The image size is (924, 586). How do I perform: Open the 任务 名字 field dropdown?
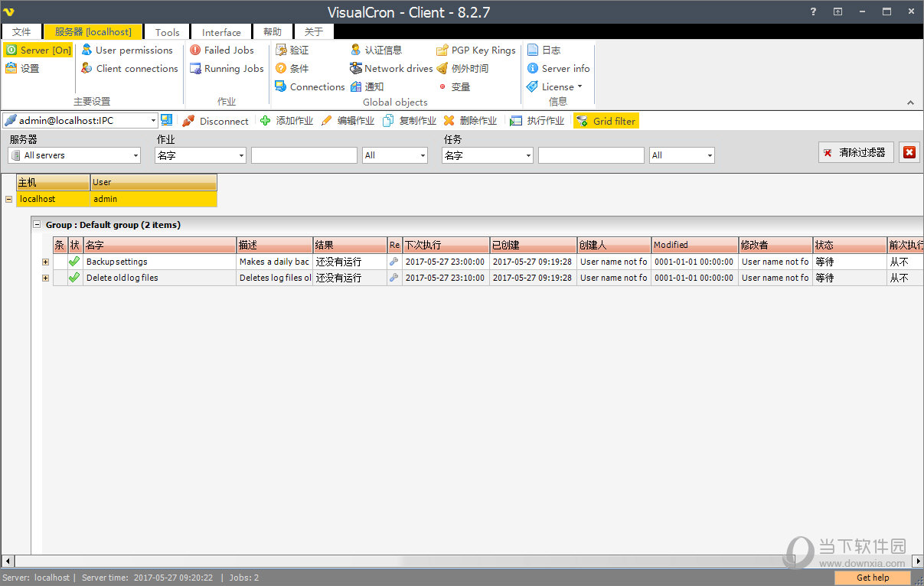tap(528, 155)
